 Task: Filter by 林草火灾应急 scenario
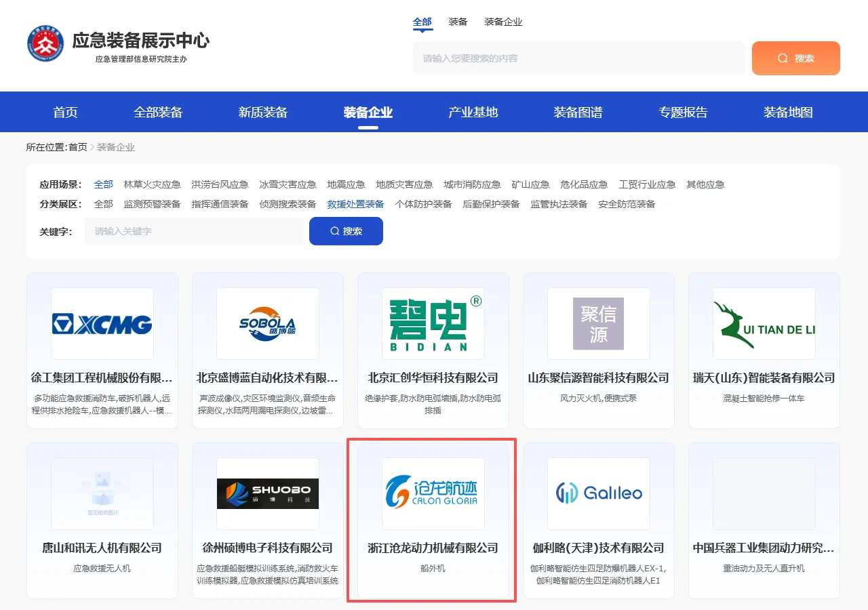click(x=153, y=184)
